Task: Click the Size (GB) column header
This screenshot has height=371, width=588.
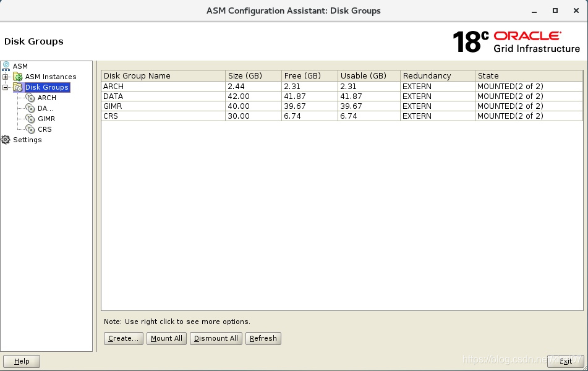Action: 254,76
